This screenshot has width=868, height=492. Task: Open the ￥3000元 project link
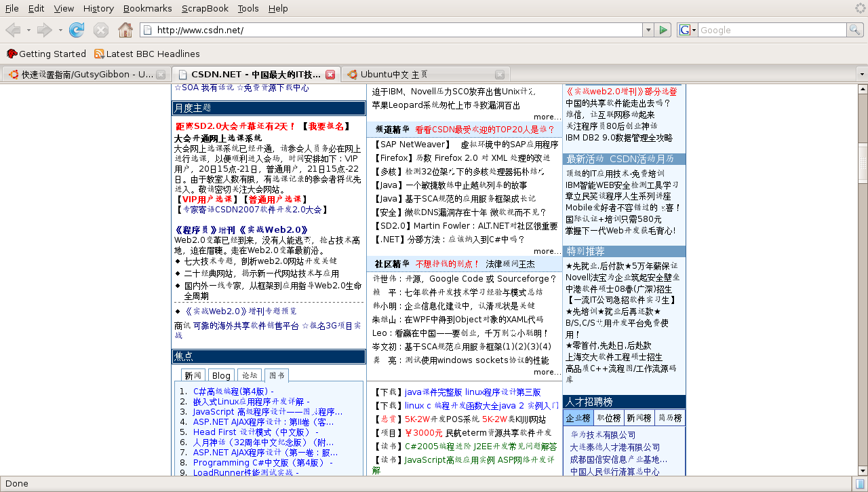point(424,433)
